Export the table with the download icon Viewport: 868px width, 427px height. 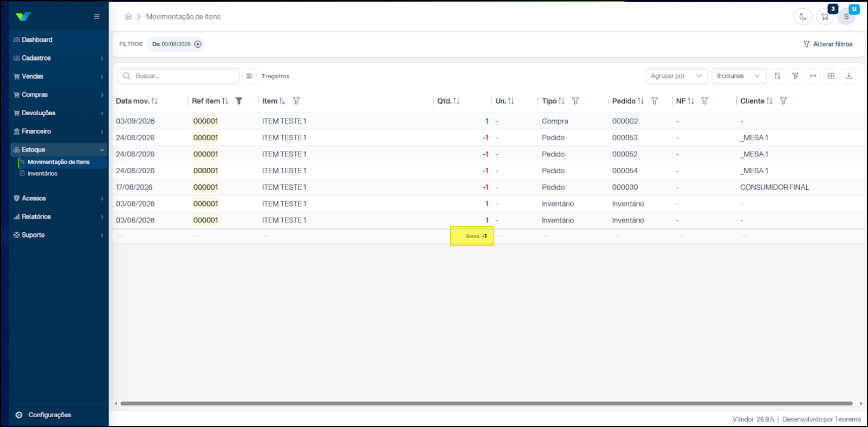(849, 76)
